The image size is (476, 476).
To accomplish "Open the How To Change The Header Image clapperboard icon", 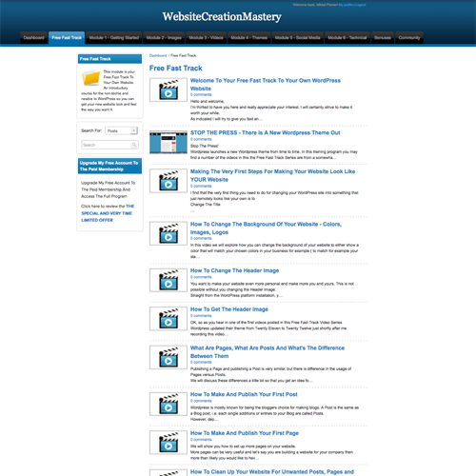I will click(169, 280).
